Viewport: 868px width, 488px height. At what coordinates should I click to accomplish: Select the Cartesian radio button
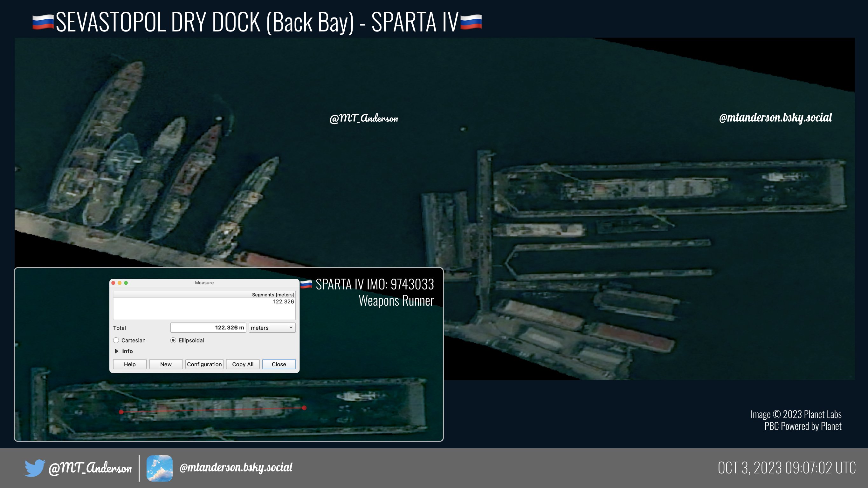pos(116,340)
